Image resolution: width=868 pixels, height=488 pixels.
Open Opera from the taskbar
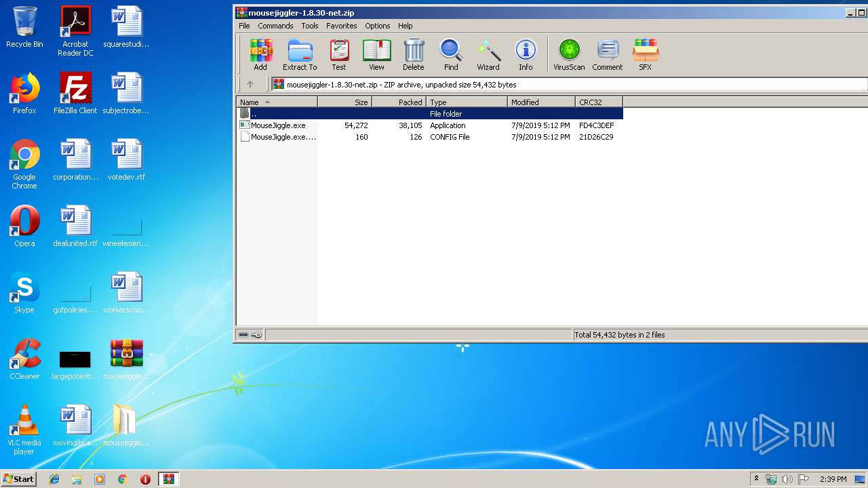(145, 479)
